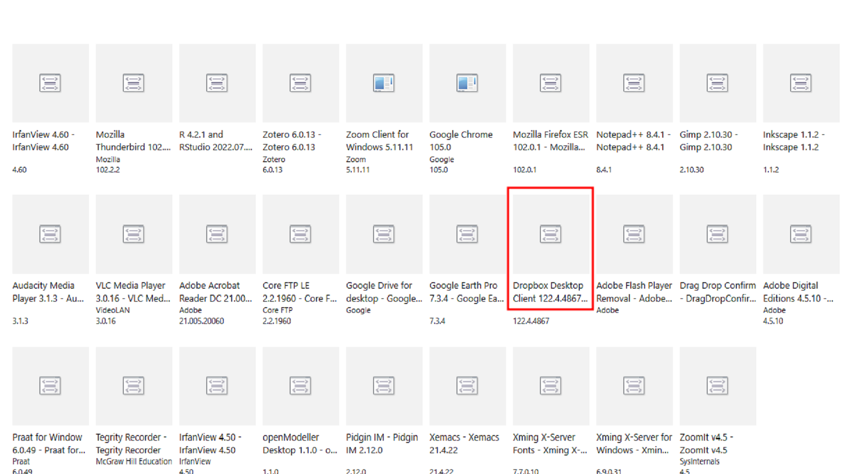
Task: Click the Audacity Media Player thumbnail
Action: [51, 234]
